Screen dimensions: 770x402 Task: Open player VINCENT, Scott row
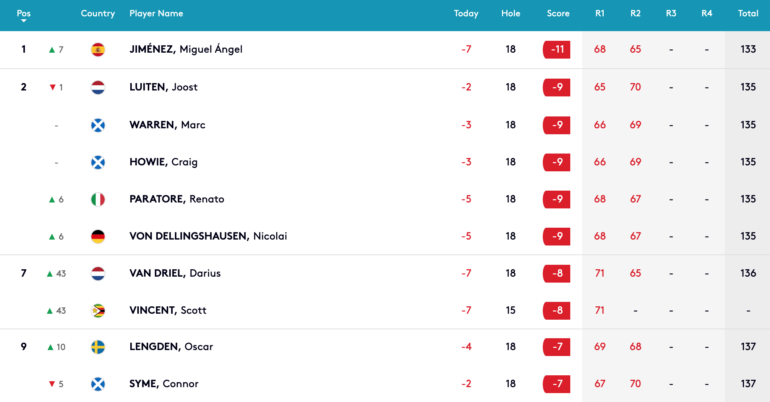(385, 310)
